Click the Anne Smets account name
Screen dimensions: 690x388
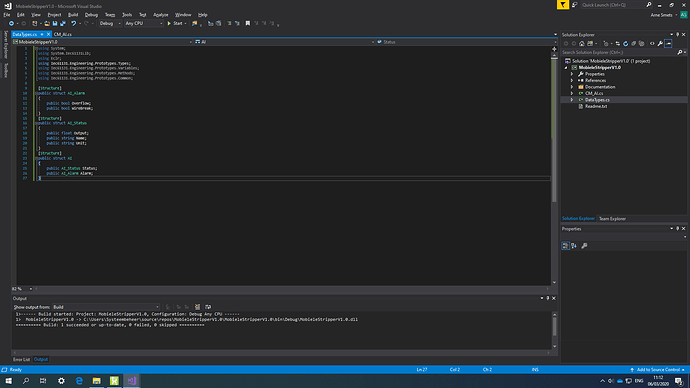pos(661,15)
